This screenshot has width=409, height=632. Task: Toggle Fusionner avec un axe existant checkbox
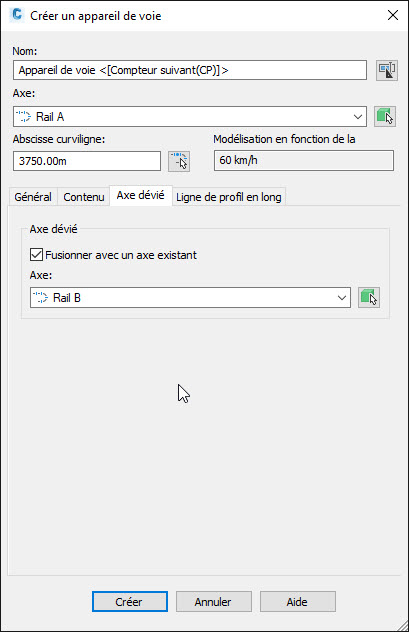(36, 255)
